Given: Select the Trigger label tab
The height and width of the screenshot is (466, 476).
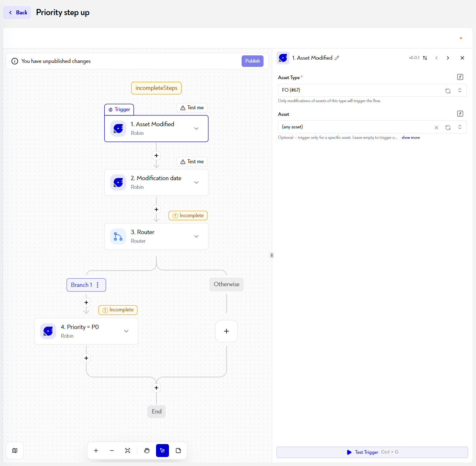Looking at the screenshot, I should tap(119, 109).
